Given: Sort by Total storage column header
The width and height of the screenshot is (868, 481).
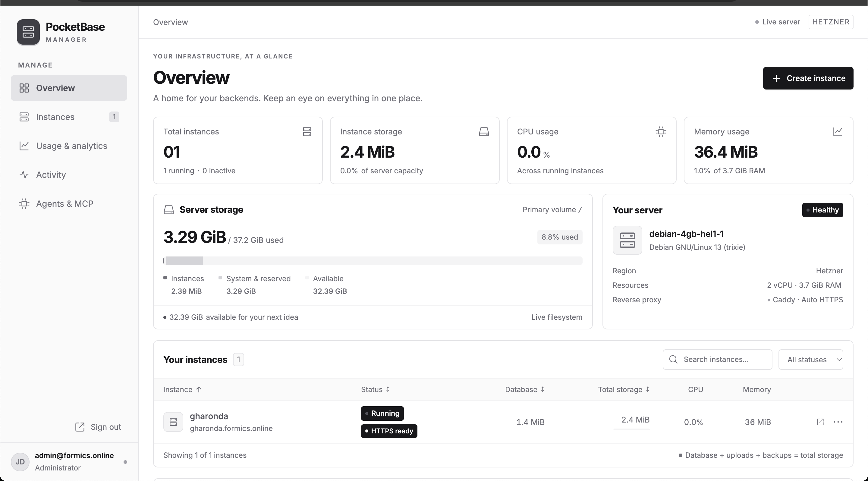Looking at the screenshot, I should pyautogui.click(x=624, y=389).
